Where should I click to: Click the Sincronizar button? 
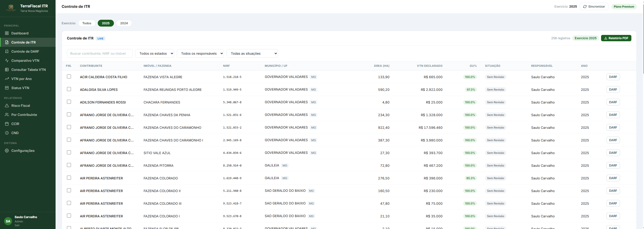pos(594,7)
